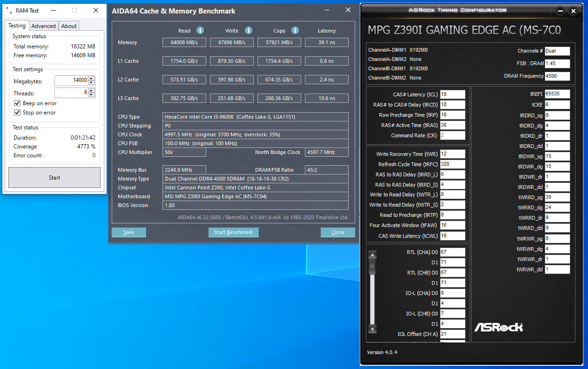Click the tRRD_L value field

(453, 174)
